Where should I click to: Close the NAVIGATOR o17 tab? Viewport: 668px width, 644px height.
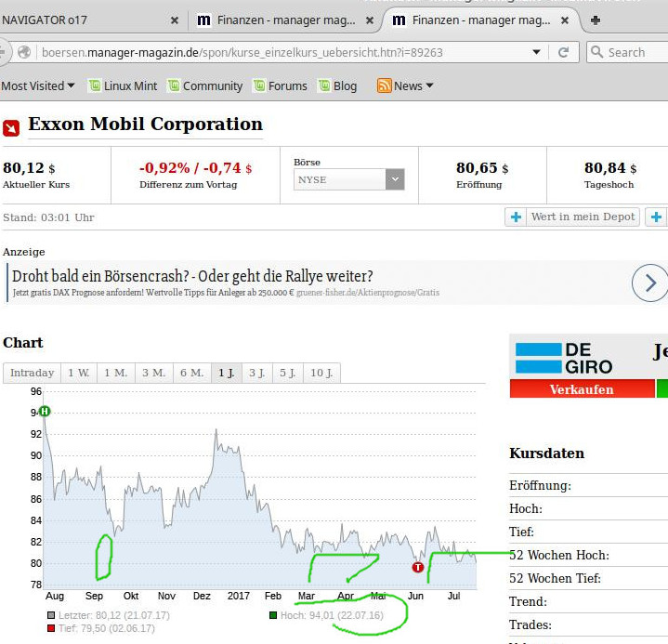(x=175, y=20)
